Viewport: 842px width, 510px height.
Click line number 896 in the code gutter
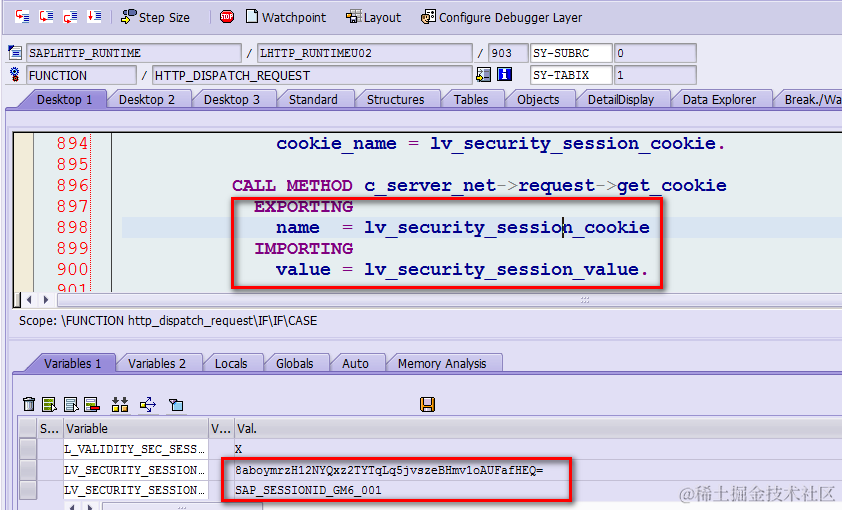click(72, 185)
